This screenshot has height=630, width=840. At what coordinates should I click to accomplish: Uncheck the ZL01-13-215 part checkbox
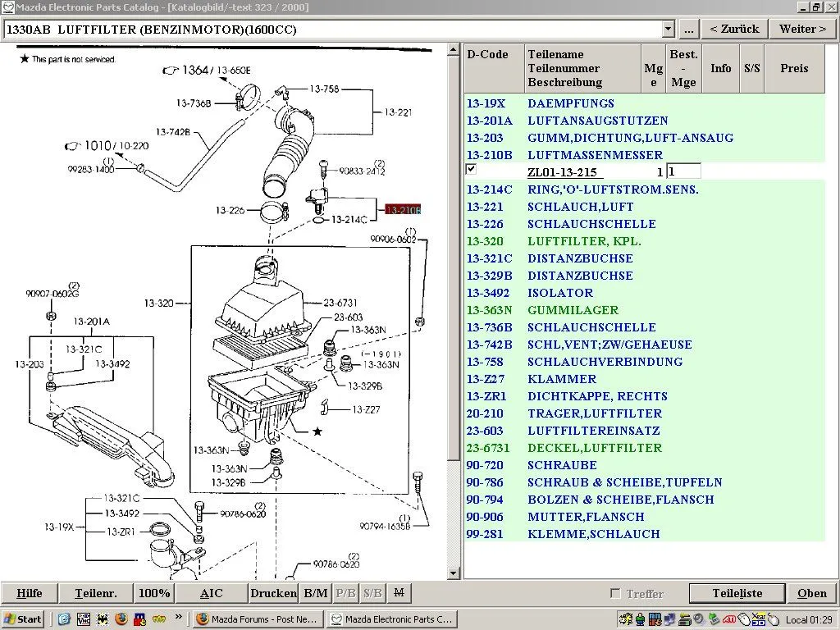click(471, 170)
